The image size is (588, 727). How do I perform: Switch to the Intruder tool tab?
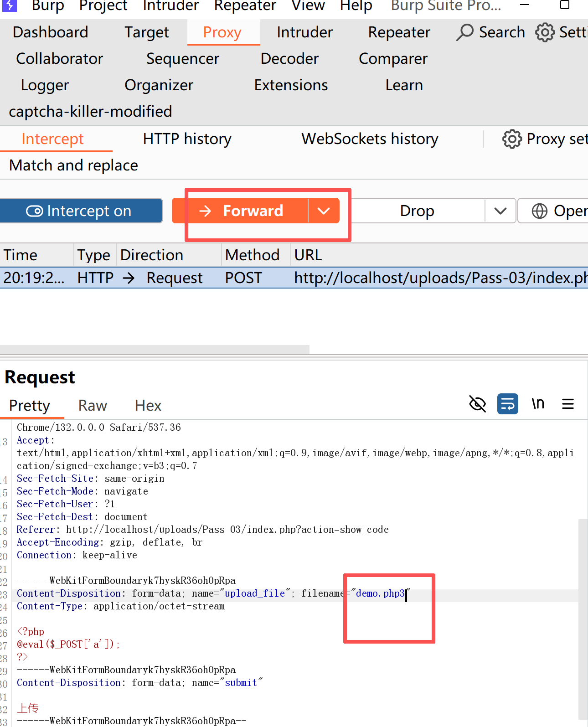304,32
